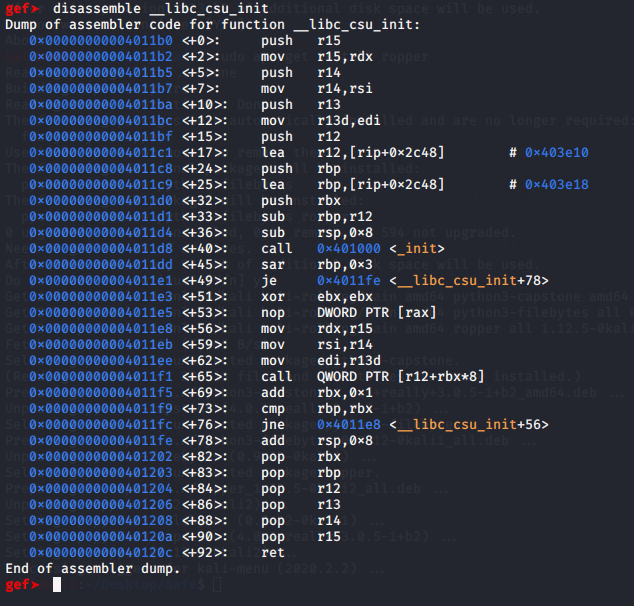Click the sar rbp,0x3 instruction
The image size is (634, 606).
pyautogui.click(x=298, y=265)
